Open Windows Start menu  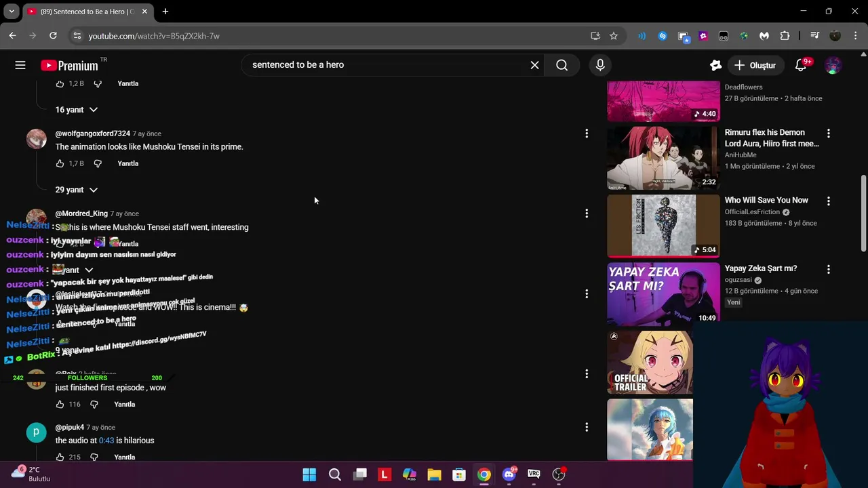pos(309,474)
